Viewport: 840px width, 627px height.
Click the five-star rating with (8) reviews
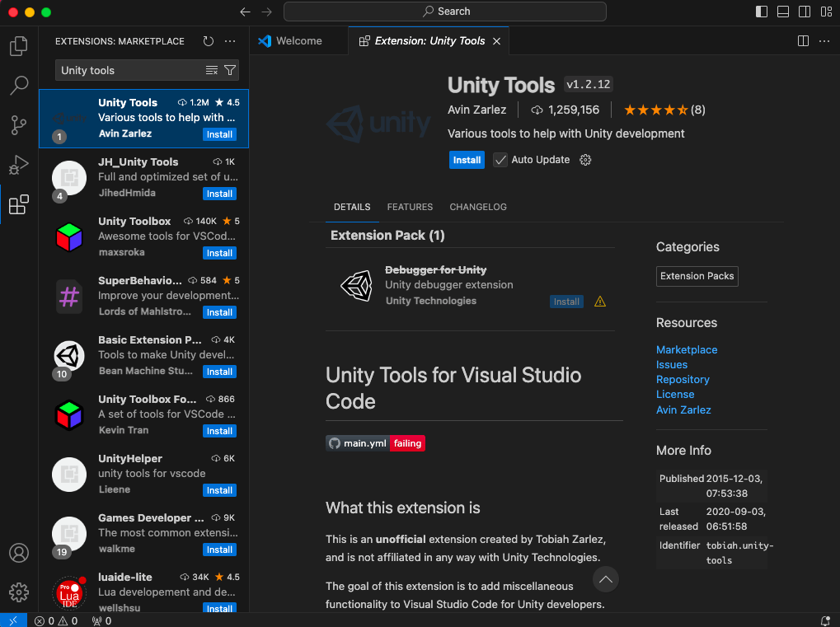coord(664,110)
